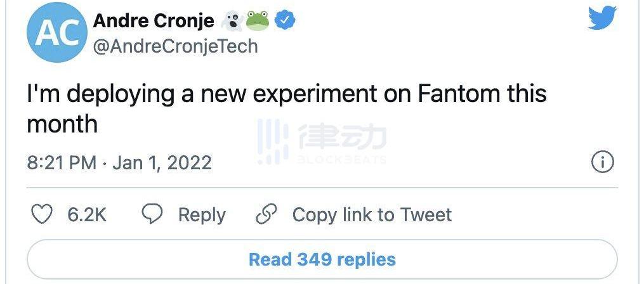Image resolution: width=644 pixels, height=284 pixels.
Task: Click the chain link copy icon
Action: tap(265, 215)
